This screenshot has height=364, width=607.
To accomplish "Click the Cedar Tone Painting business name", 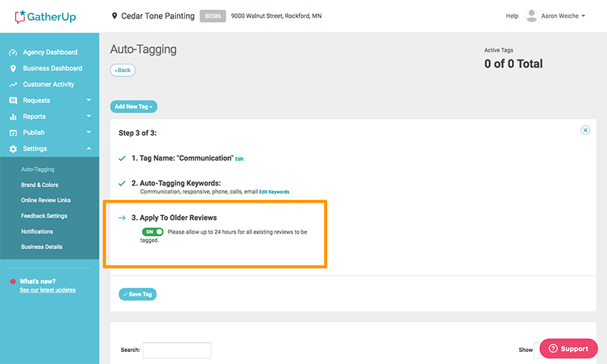I will pos(158,16).
